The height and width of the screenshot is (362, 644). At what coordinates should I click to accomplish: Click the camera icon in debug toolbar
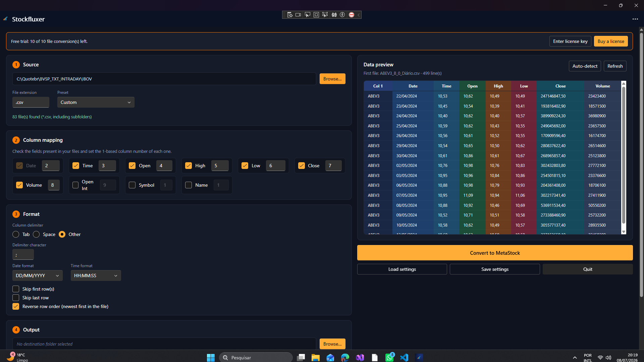298,15
